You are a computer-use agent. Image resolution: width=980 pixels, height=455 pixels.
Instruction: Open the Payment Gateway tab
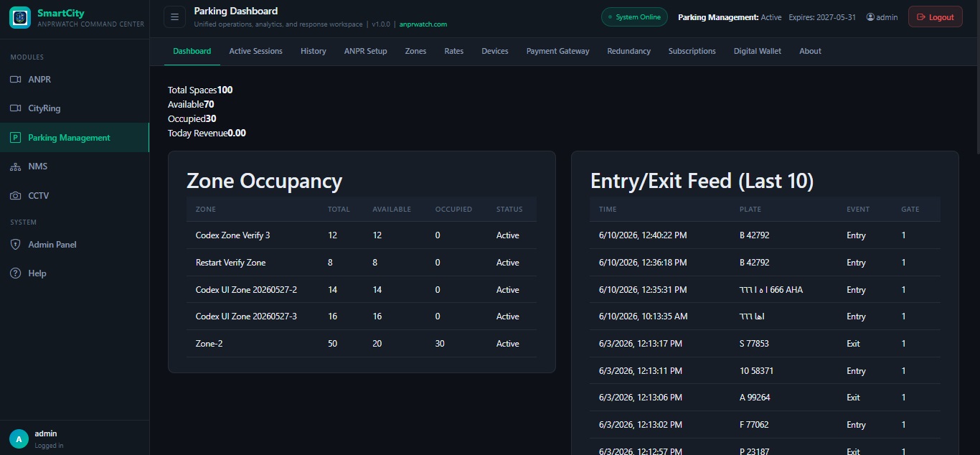(558, 51)
